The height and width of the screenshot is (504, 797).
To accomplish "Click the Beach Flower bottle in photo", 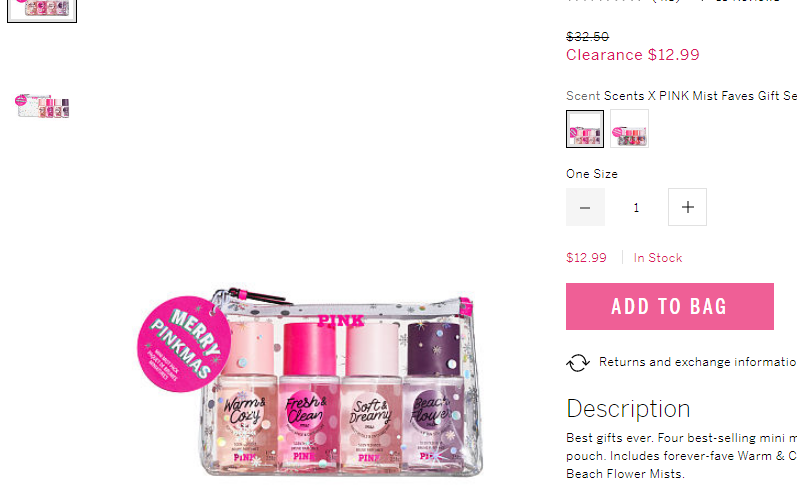I will (x=434, y=395).
